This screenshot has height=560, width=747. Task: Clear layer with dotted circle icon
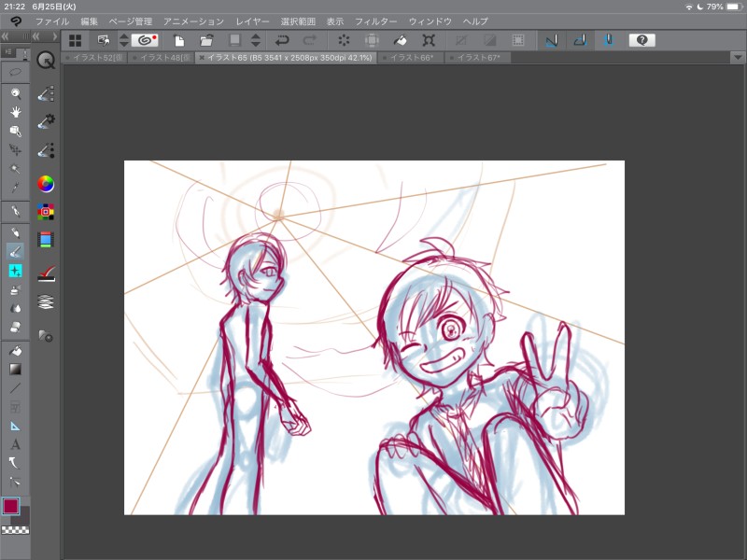point(344,40)
